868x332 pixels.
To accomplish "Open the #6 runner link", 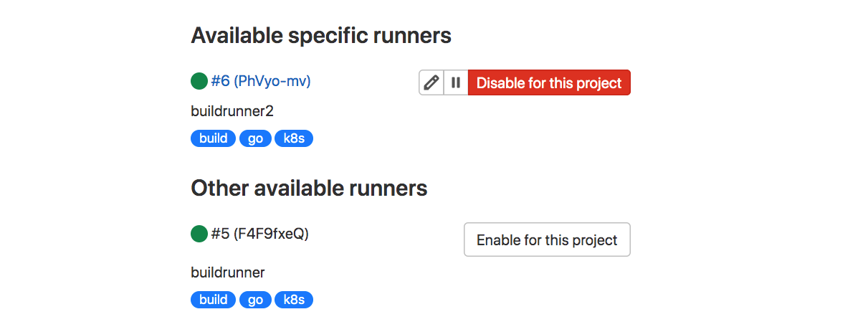I will click(220, 82).
